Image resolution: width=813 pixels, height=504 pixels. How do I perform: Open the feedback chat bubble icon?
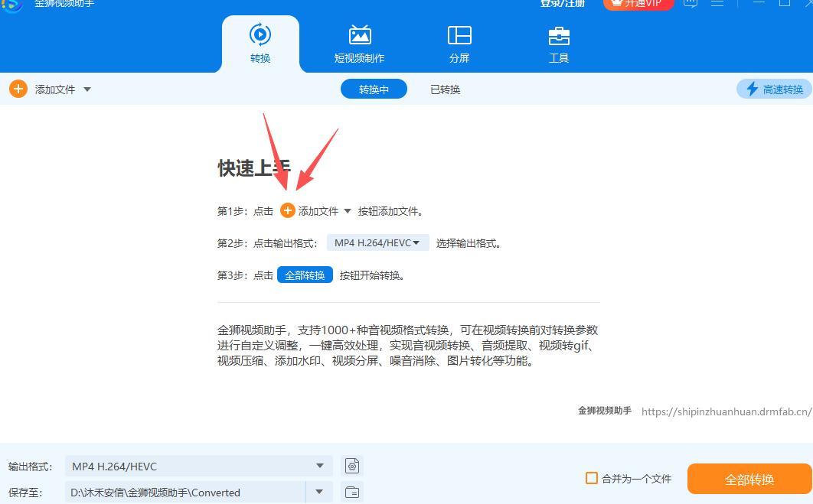click(691, 3)
